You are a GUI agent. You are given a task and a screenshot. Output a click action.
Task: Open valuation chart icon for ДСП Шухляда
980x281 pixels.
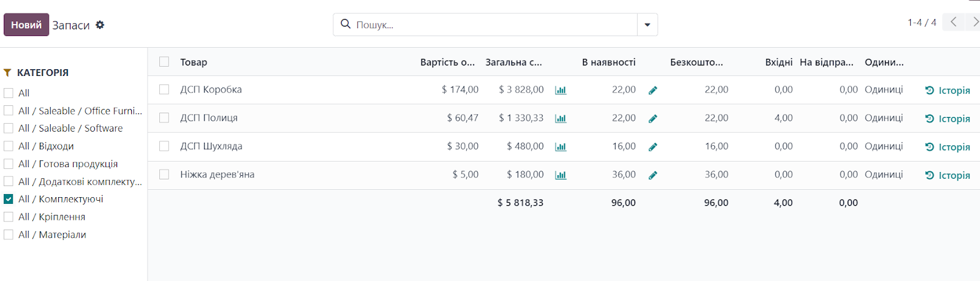point(560,147)
